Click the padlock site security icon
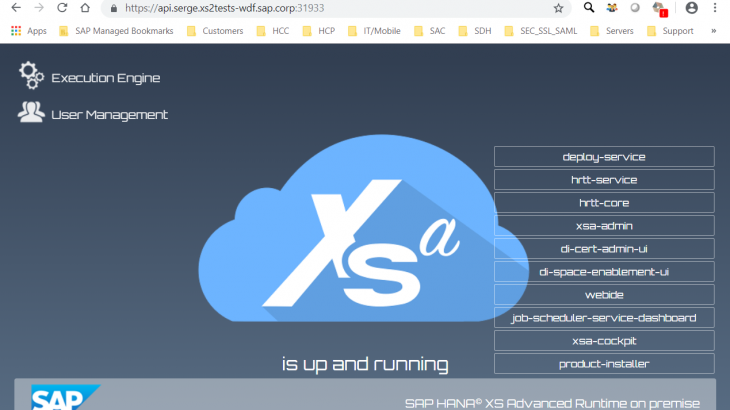 (x=114, y=8)
